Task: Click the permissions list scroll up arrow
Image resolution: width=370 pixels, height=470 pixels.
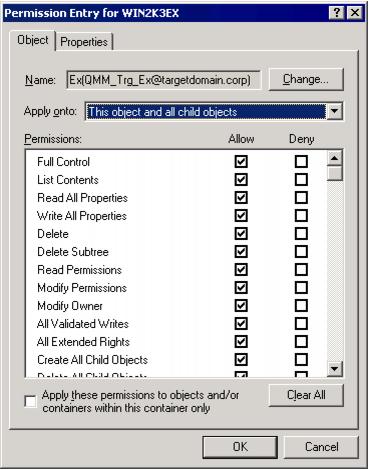Action: click(x=335, y=158)
